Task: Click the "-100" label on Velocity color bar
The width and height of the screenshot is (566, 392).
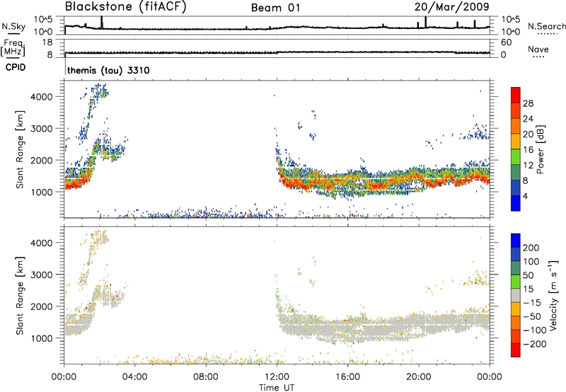Action: pos(535,330)
